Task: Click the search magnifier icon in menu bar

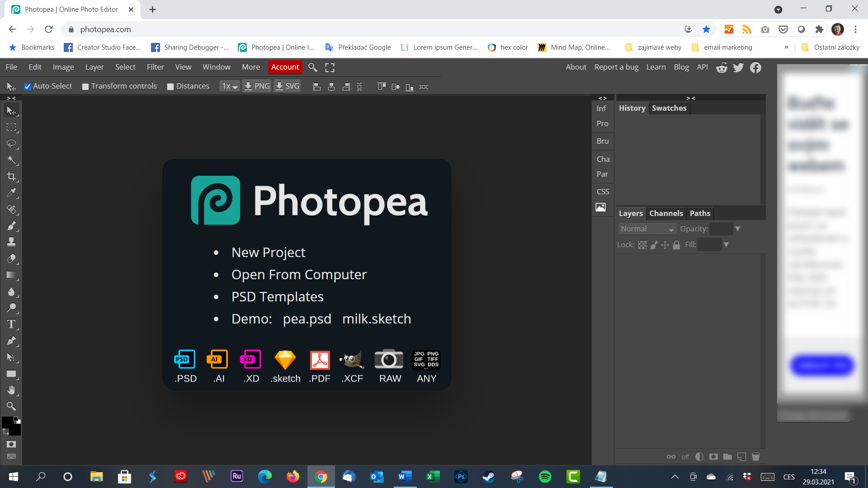Action: point(312,67)
